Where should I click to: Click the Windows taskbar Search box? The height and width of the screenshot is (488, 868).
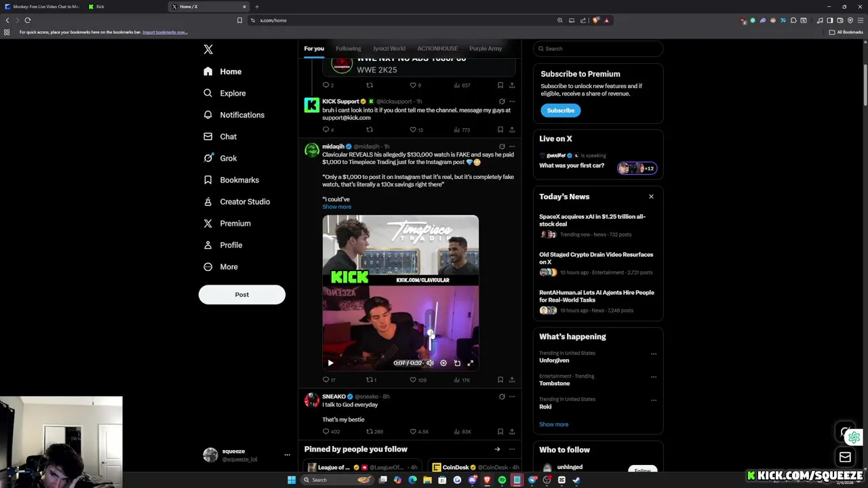336,480
